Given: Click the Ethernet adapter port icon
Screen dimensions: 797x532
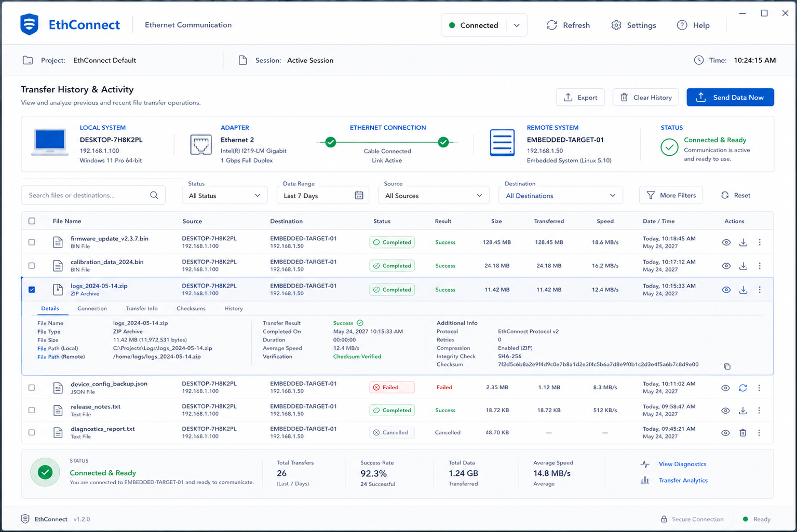Looking at the screenshot, I should [201, 145].
